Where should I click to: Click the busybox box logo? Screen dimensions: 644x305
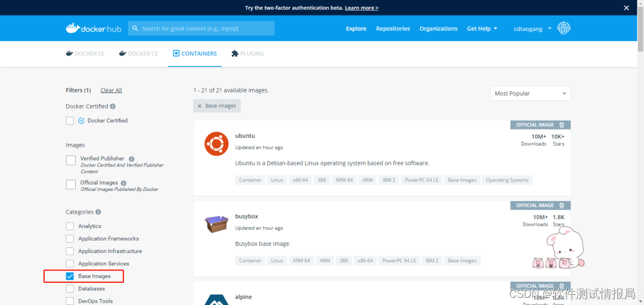pyautogui.click(x=216, y=224)
